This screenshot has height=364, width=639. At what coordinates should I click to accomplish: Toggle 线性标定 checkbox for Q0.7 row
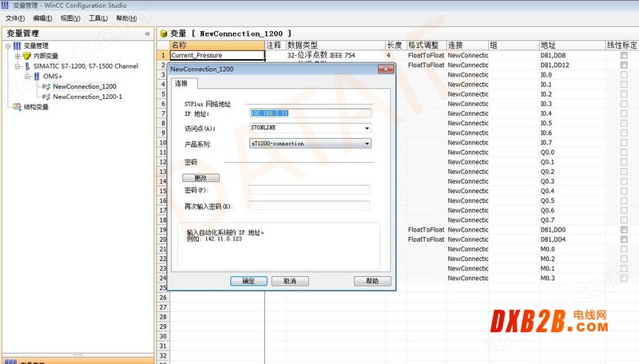(624, 220)
